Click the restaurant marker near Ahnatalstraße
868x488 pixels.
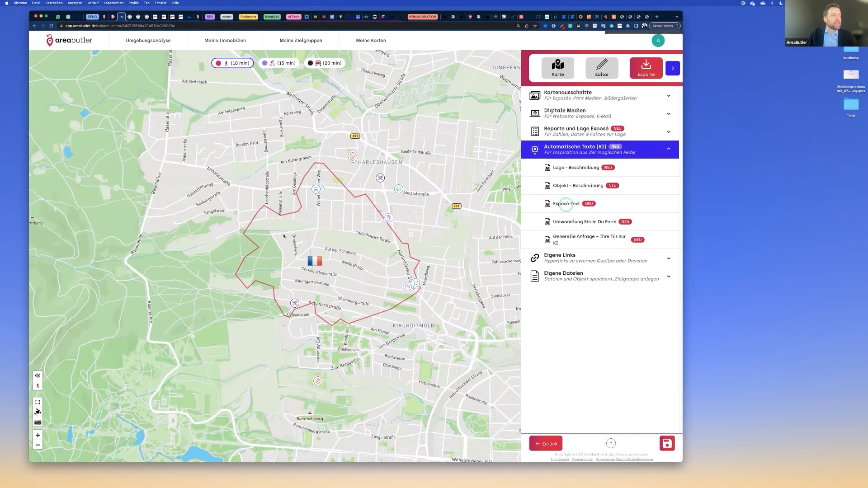pos(380,178)
